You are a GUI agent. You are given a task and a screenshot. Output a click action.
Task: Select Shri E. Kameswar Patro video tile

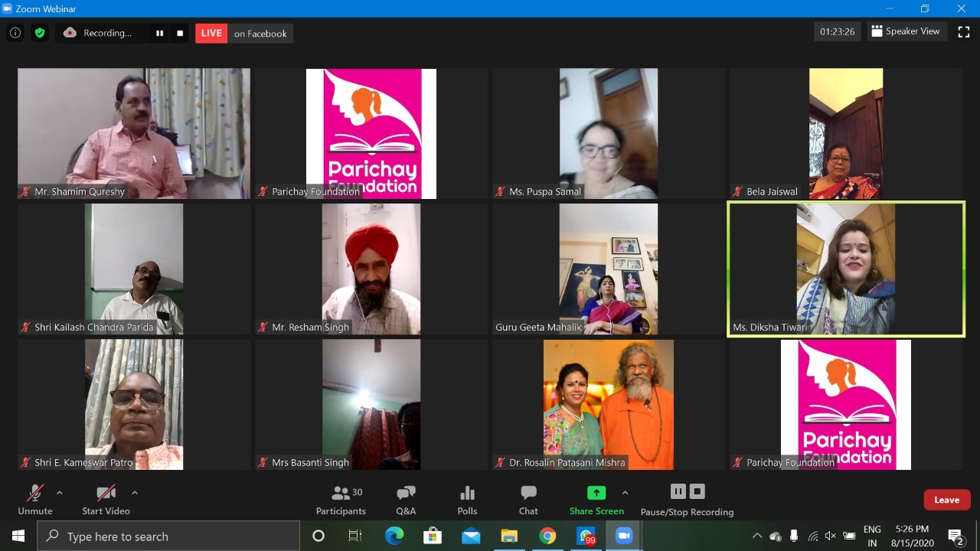coord(134,404)
